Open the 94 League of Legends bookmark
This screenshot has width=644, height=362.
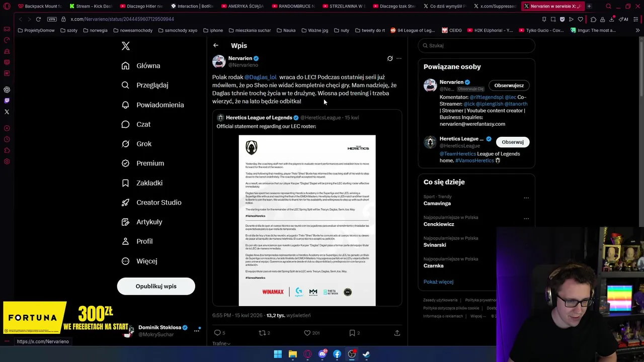[x=413, y=30]
